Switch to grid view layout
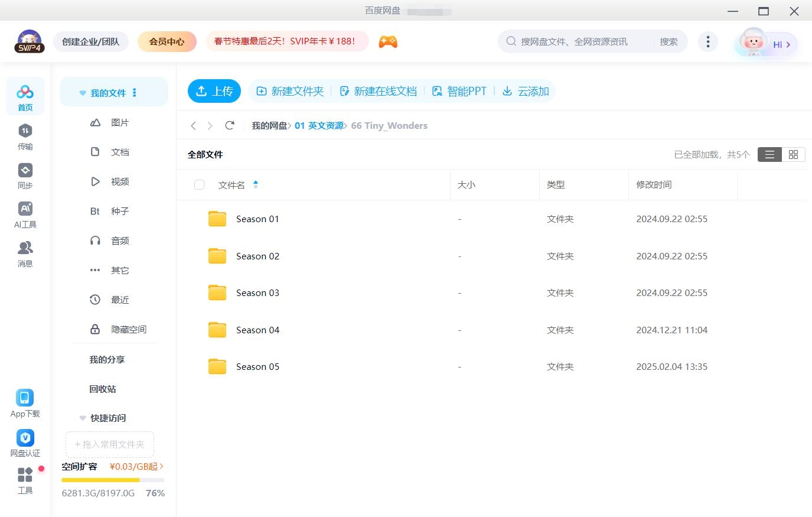 [x=793, y=154]
